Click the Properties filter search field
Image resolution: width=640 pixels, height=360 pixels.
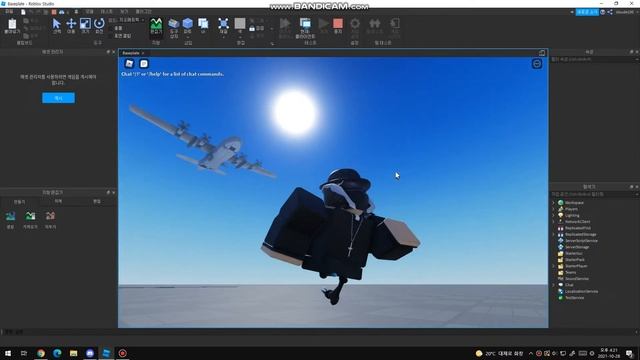pyautogui.click(x=594, y=60)
